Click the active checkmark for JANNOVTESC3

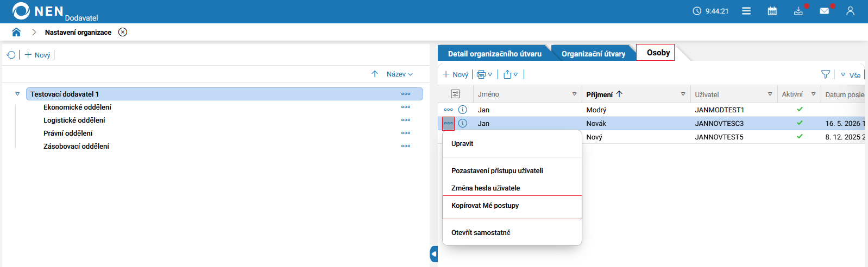coord(800,123)
